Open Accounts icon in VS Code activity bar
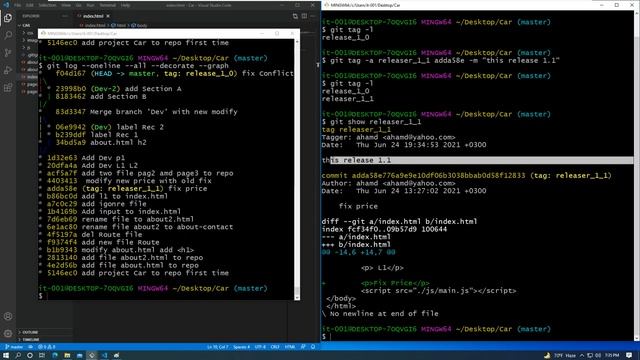The image size is (640, 360). 8,316
